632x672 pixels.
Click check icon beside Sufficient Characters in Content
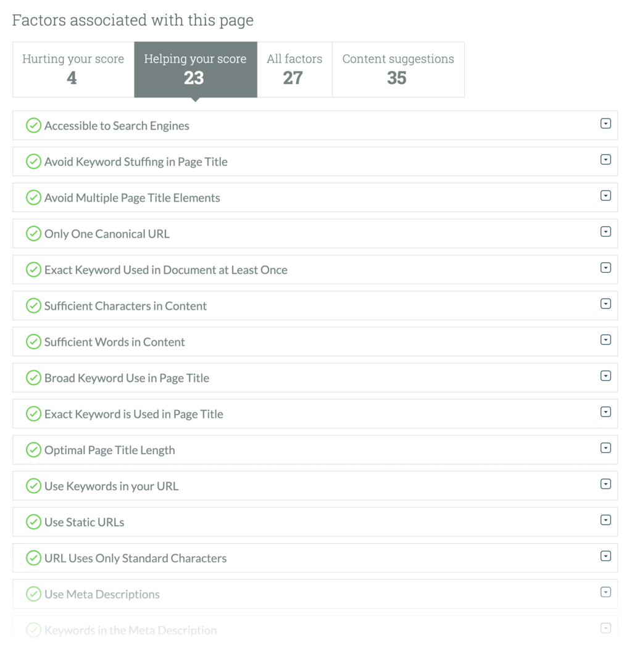tap(33, 306)
